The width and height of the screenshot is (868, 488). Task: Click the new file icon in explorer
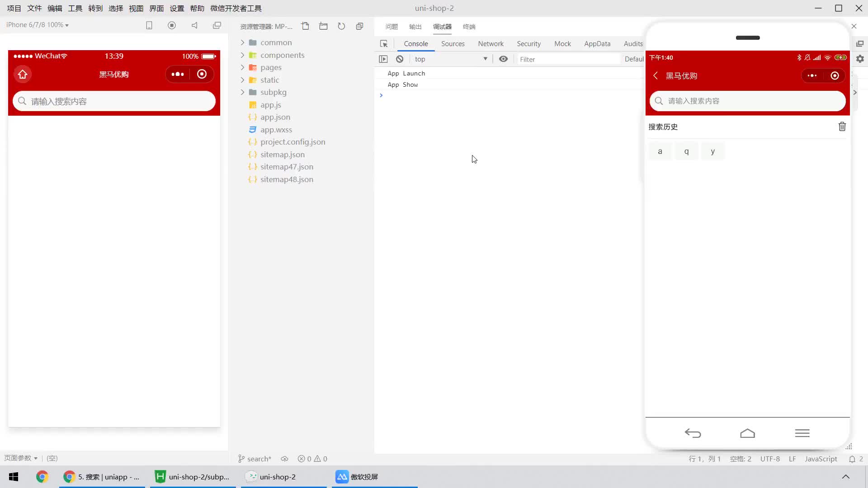(x=305, y=26)
